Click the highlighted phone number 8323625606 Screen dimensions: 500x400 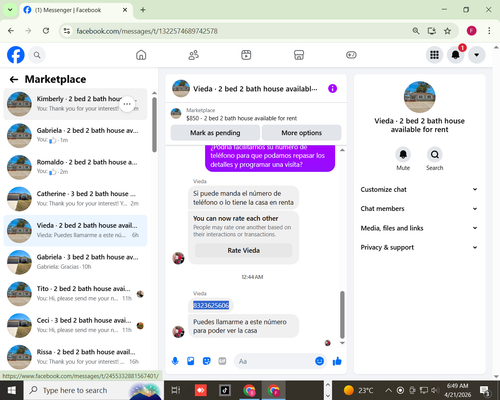pos(211,305)
